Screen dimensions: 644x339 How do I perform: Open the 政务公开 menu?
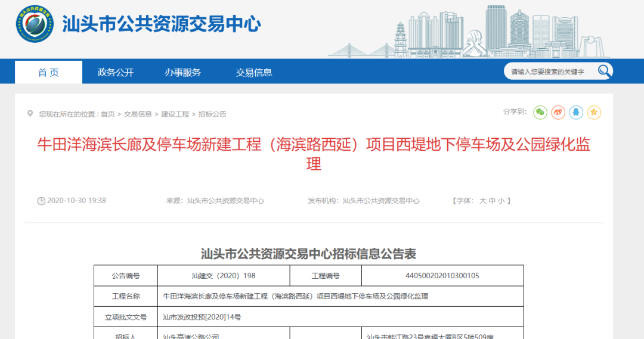pos(116,72)
